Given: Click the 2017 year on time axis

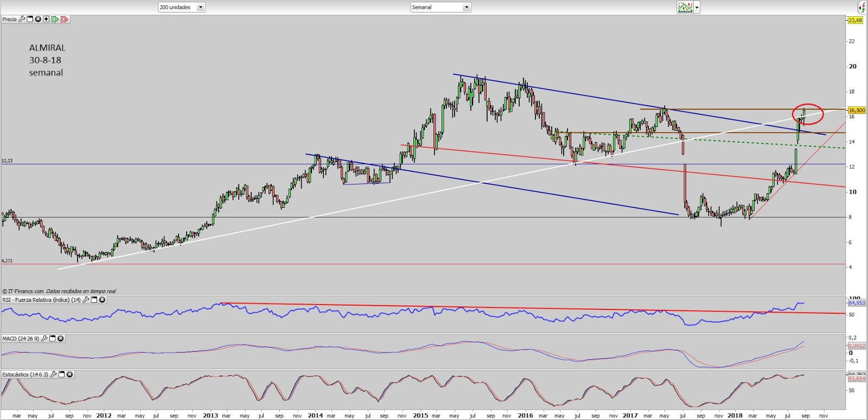Looking at the screenshot, I should coord(630,416).
